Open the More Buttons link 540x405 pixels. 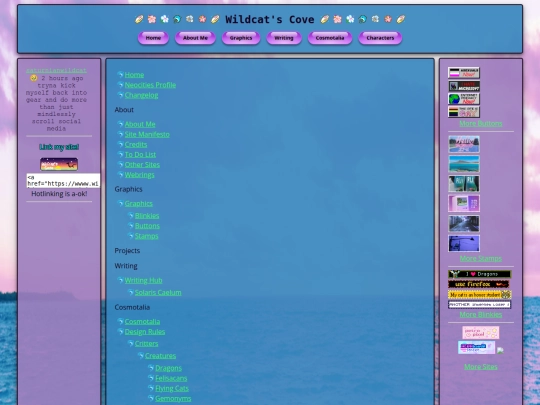point(481,124)
